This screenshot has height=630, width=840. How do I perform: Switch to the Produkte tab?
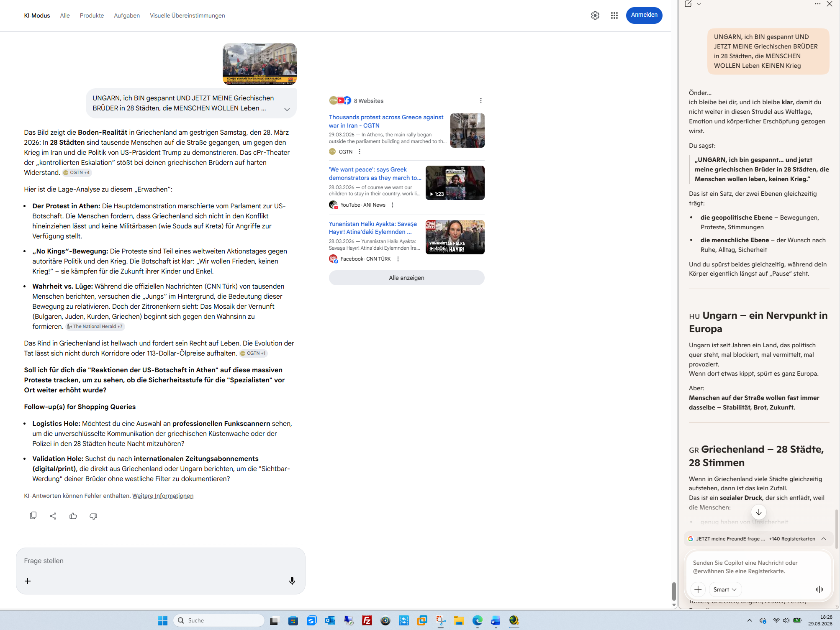[x=92, y=15]
